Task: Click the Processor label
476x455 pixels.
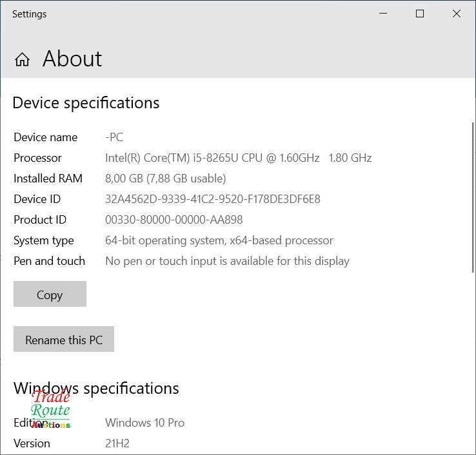Action: coord(37,158)
